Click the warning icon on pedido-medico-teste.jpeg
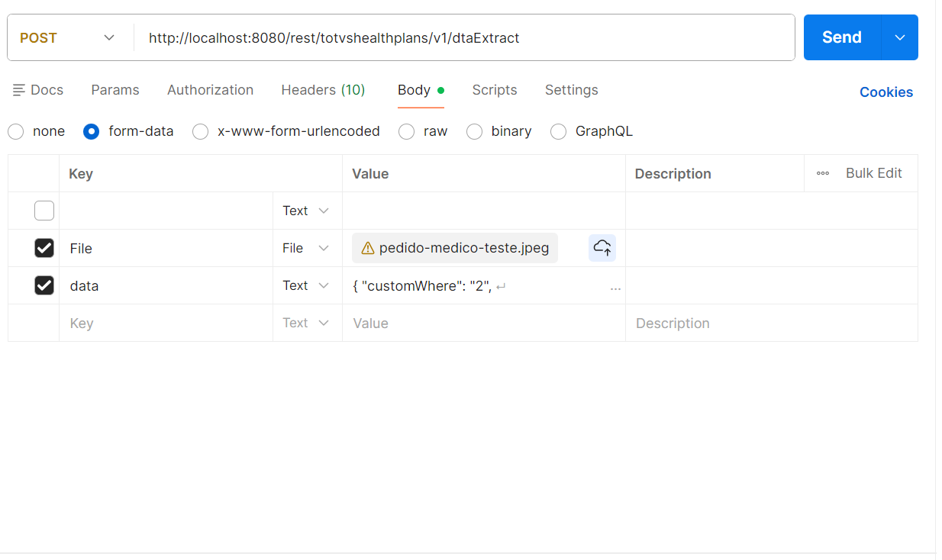 (367, 248)
